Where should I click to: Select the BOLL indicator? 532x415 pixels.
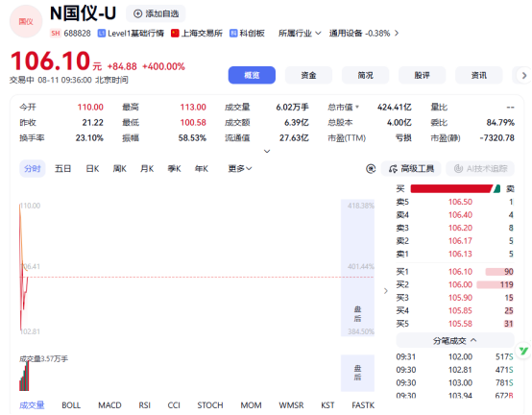coord(71,405)
